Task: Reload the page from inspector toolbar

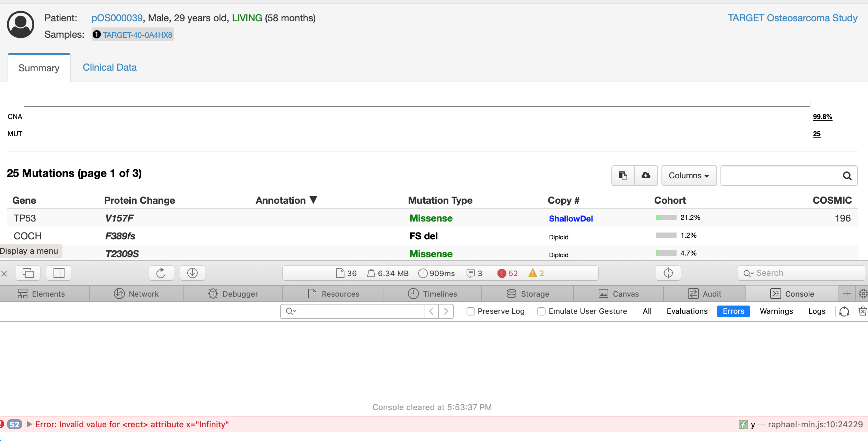Action: point(161,273)
